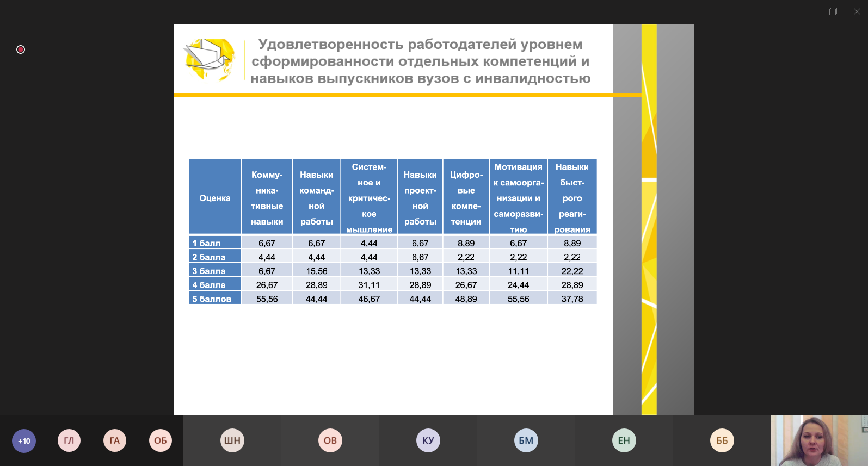The image size is (868, 466).
Task: Click the 46,67 cell in 5 баллов row
Action: tap(369, 299)
